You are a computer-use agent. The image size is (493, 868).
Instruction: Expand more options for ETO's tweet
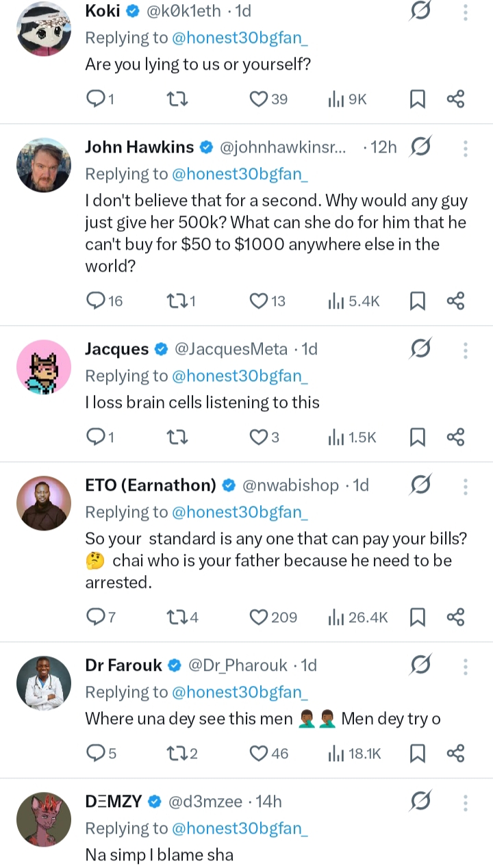(x=466, y=486)
